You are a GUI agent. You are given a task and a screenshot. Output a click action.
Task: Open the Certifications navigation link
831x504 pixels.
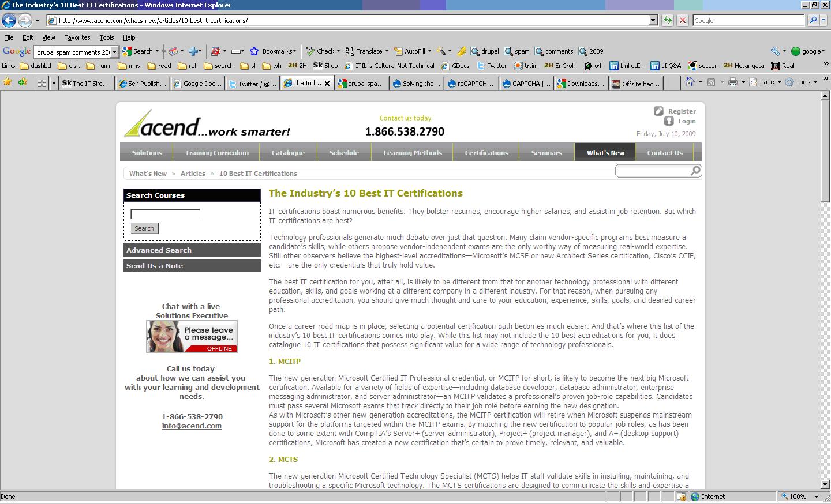[486, 153]
